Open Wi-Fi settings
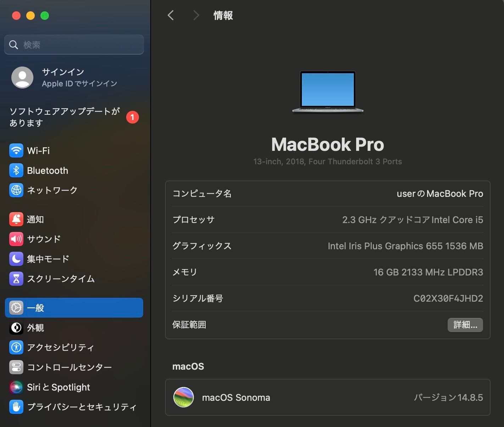Image resolution: width=504 pixels, height=427 pixels. 74,150
